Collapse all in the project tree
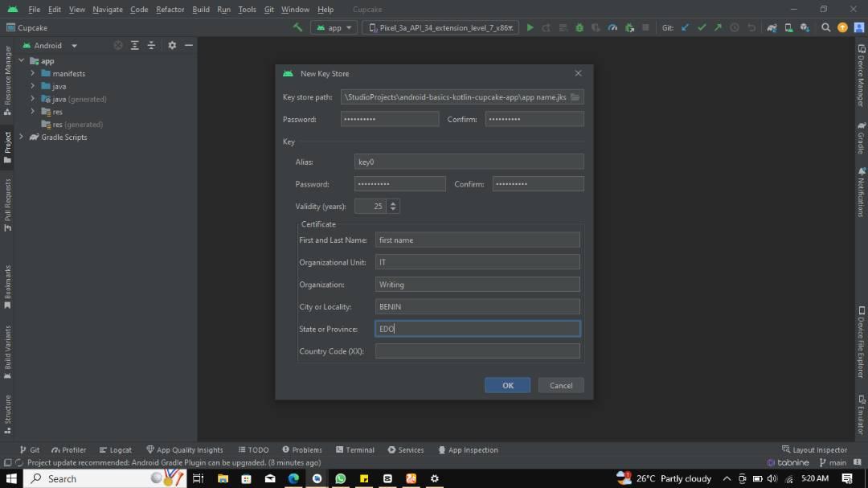Viewport: 868px width, 488px height. click(151, 46)
